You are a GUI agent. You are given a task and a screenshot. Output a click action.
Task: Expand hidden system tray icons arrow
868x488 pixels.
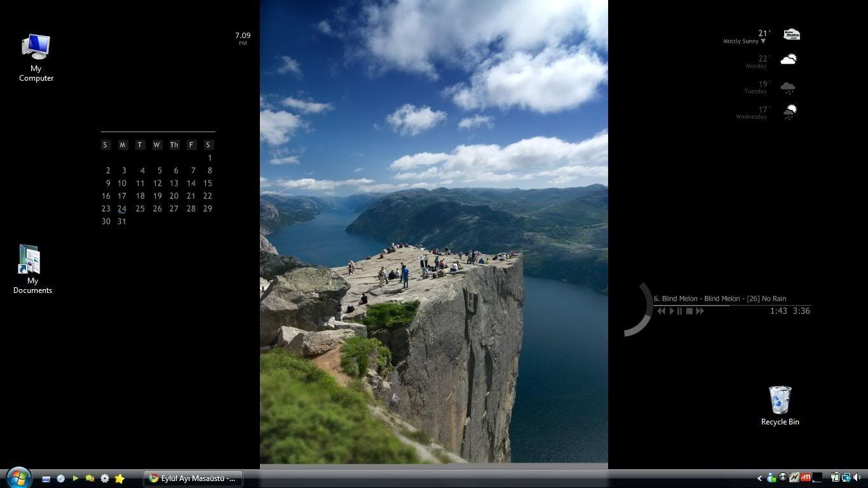coord(759,478)
